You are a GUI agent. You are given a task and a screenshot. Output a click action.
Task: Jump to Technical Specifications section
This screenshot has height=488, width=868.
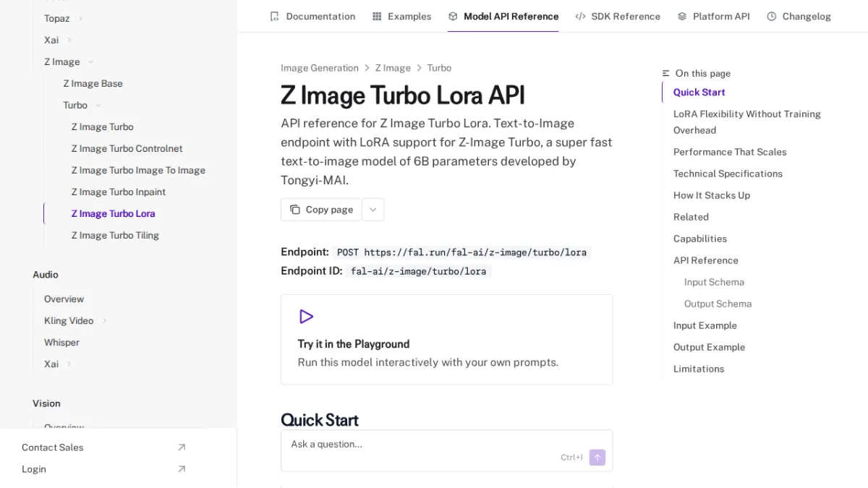(728, 174)
